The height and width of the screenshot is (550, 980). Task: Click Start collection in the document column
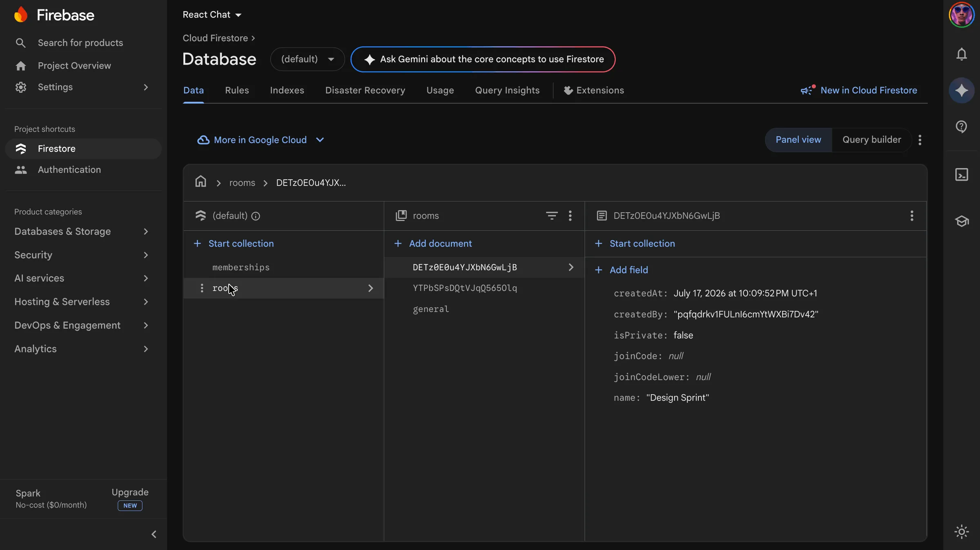coord(635,244)
